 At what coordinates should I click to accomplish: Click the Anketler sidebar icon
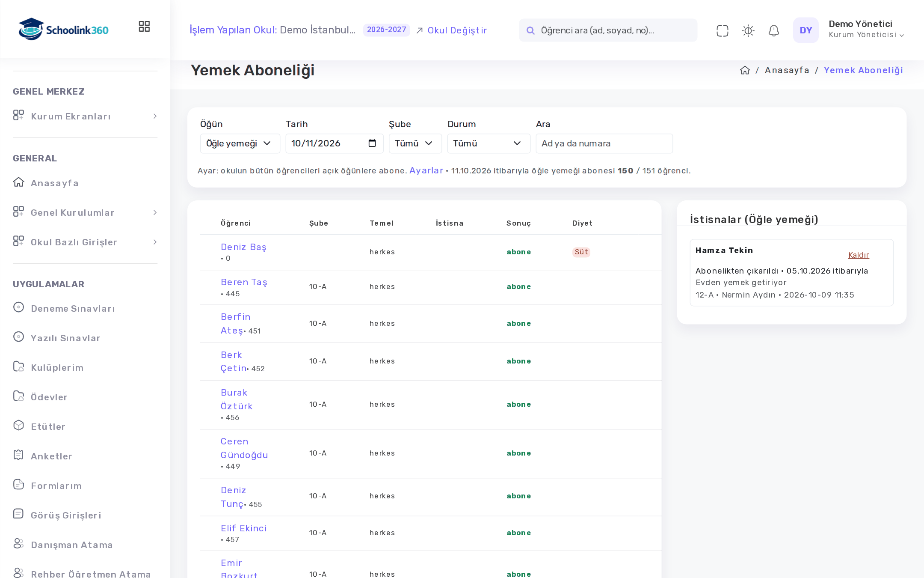[18, 455]
